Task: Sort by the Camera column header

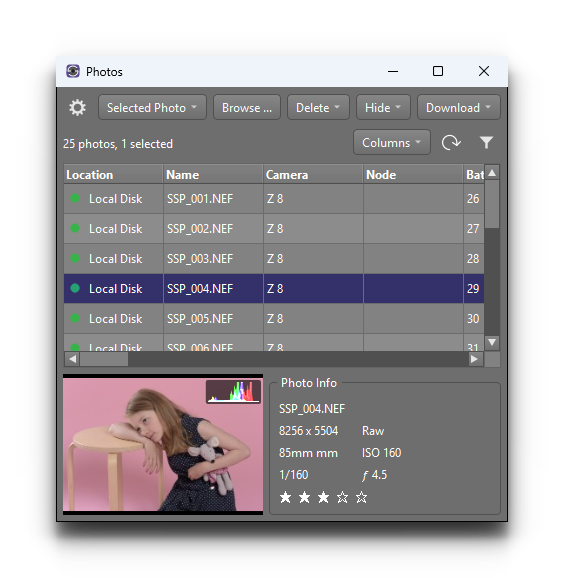Action: click(313, 174)
